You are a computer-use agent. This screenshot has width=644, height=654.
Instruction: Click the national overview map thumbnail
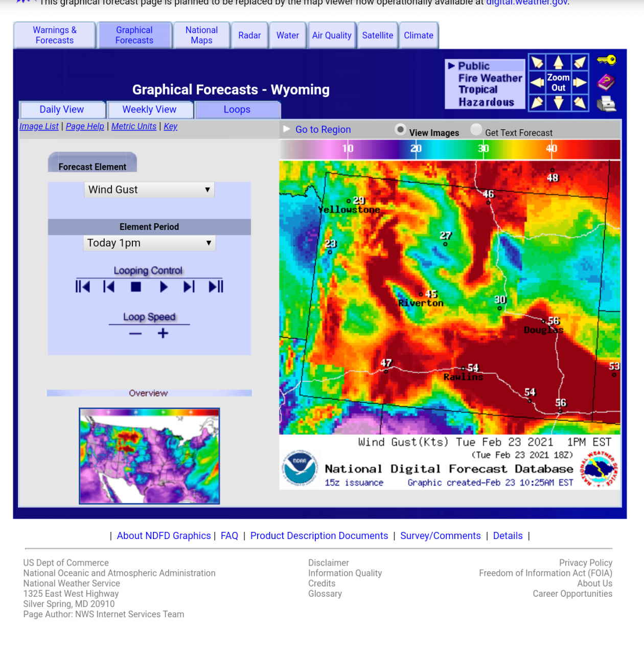(x=149, y=456)
